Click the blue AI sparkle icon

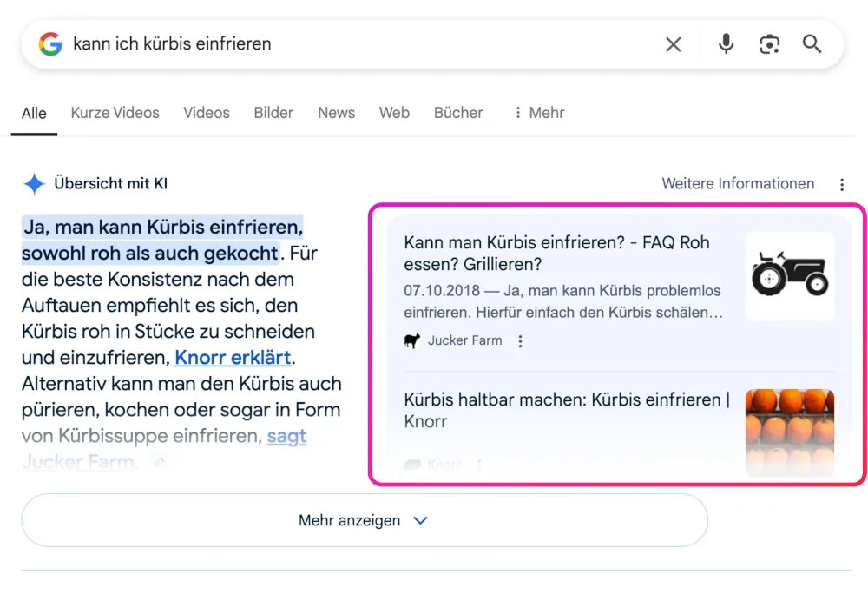(x=34, y=184)
